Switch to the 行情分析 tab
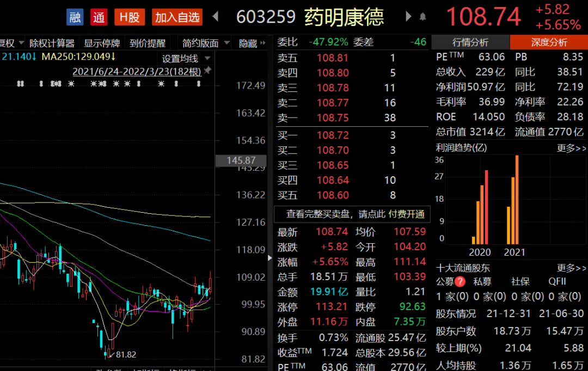Image resolution: width=588 pixels, height=371 pixels. tap(470, 42)
